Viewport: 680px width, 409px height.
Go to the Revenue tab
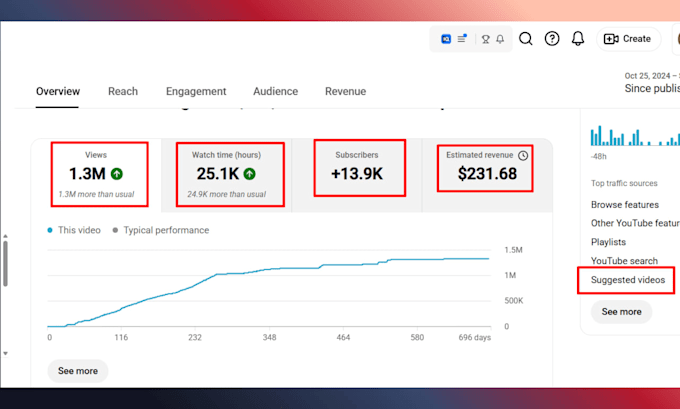tap(346, 92)
